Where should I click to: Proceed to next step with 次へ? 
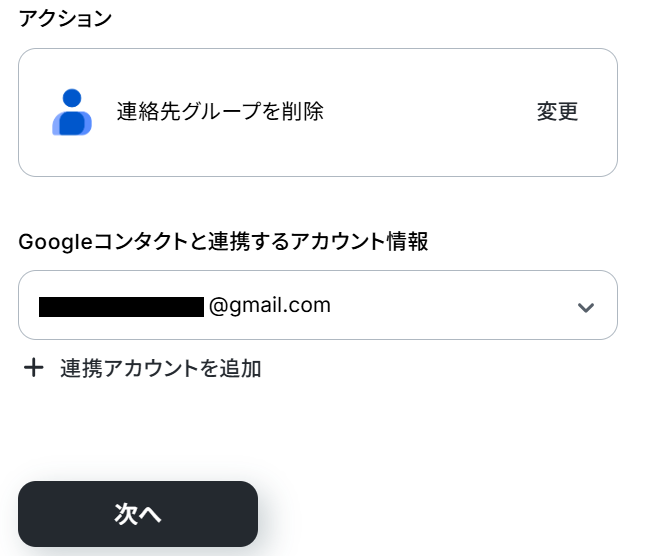[138, 514]
